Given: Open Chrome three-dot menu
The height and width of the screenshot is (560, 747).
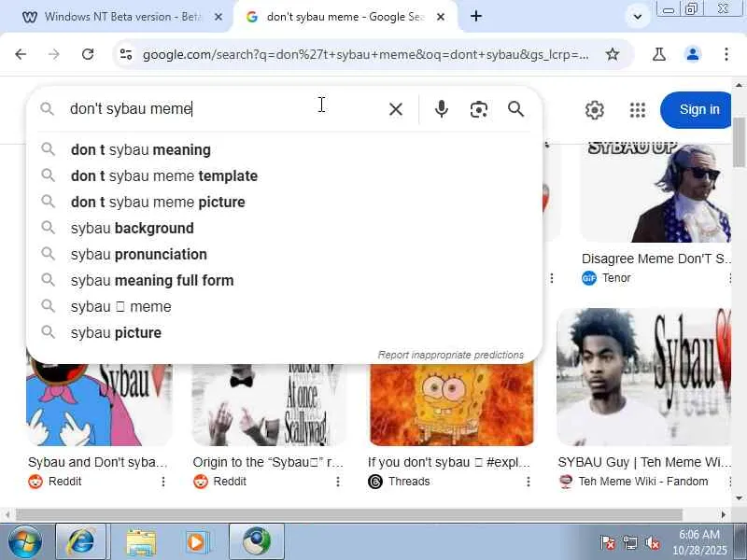Looking at the screenshot, I should [x=726, y=54].
